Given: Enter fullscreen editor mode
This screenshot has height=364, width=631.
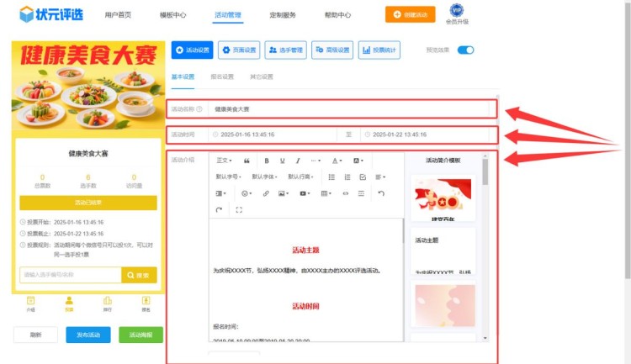Looking at the screenshot, I should [239, 209].
